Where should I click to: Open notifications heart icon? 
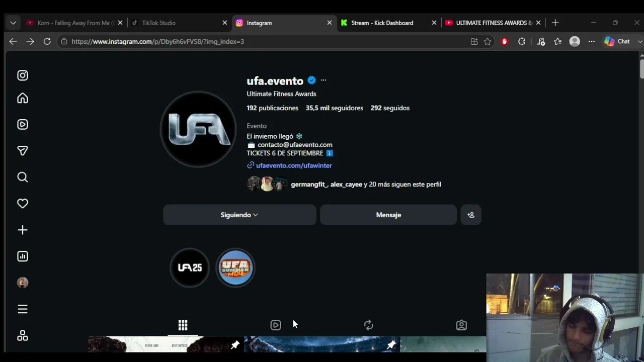(23, 204)
